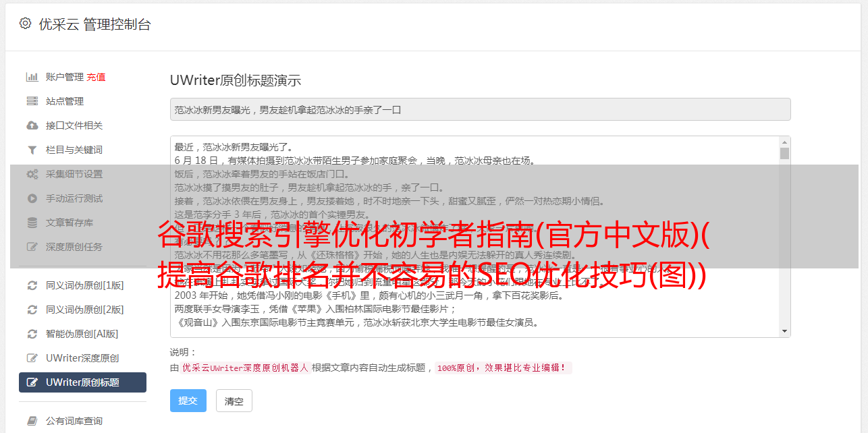Image resolution: width=868 pixels, height=433 pixels.
Task: Click the refresh icon beside 同义词伪原创[1版]
Action: (x=32, y=285)
